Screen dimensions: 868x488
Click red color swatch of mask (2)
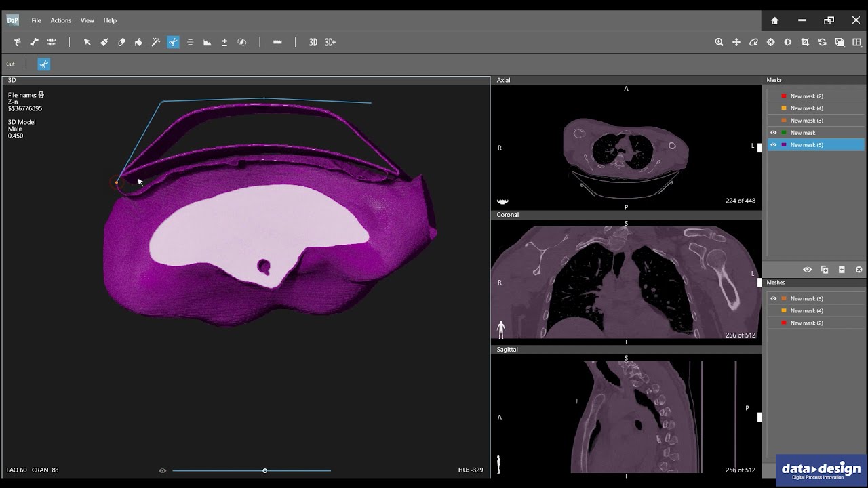[784, 96]
